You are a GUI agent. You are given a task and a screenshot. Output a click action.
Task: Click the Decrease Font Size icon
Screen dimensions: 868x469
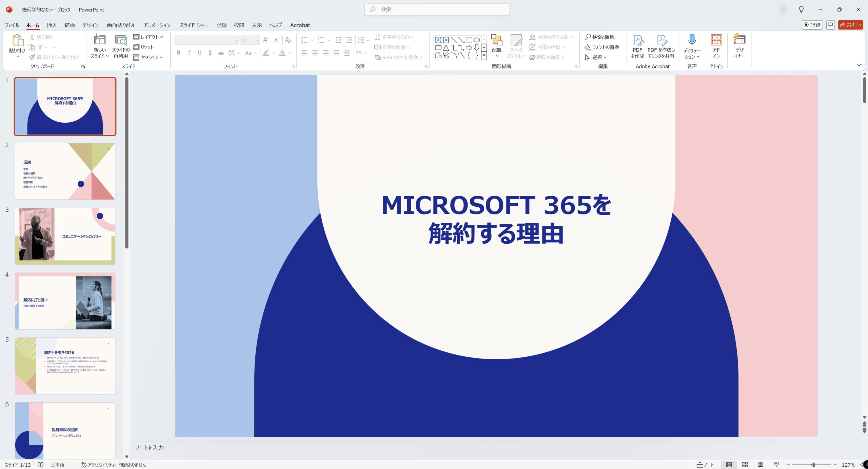pos(277,40)
